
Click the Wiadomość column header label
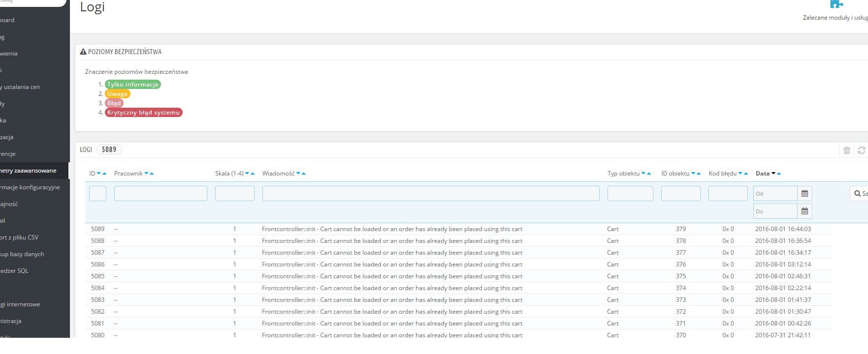tap(278, 174)
